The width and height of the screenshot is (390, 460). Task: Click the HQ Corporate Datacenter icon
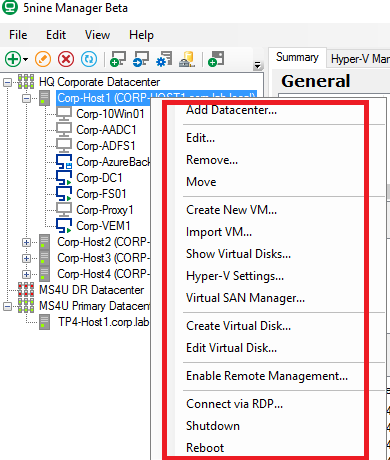pyautogui.click(x=26, y=82)
